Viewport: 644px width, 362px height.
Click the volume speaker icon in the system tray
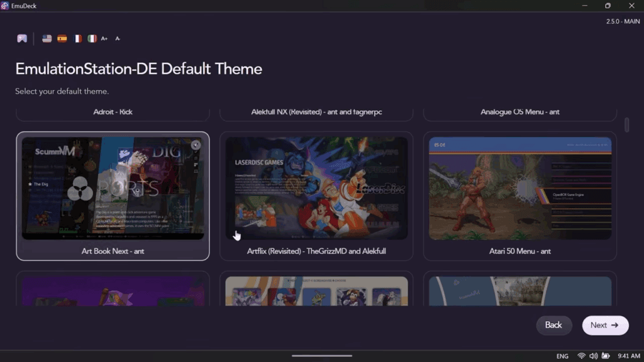[x=593, y=356]
